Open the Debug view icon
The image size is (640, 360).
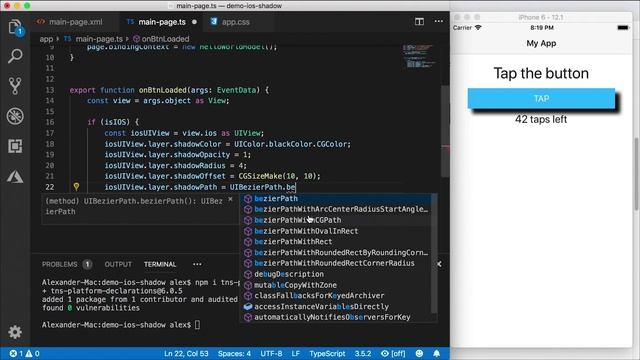pos(15,116)
